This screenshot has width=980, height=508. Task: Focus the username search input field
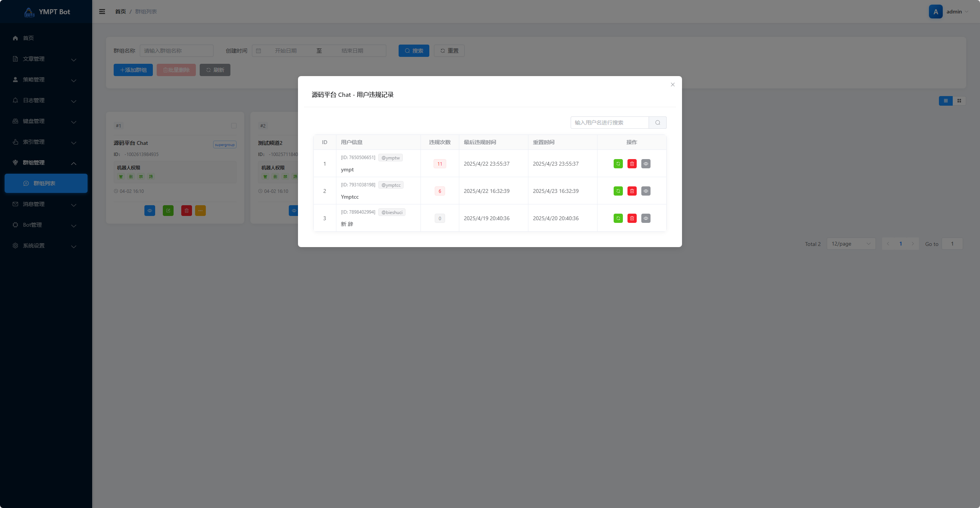609,123
